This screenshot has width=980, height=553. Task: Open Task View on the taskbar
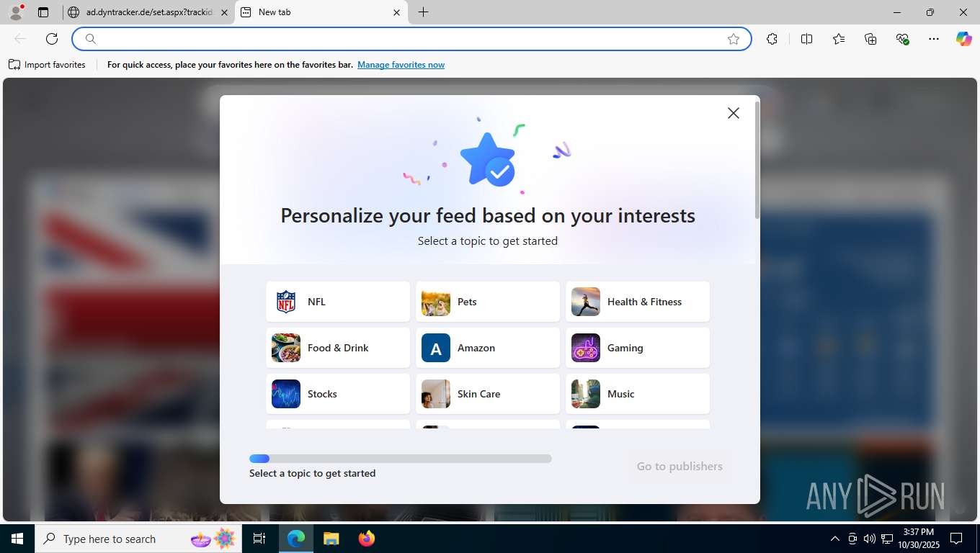259,539
